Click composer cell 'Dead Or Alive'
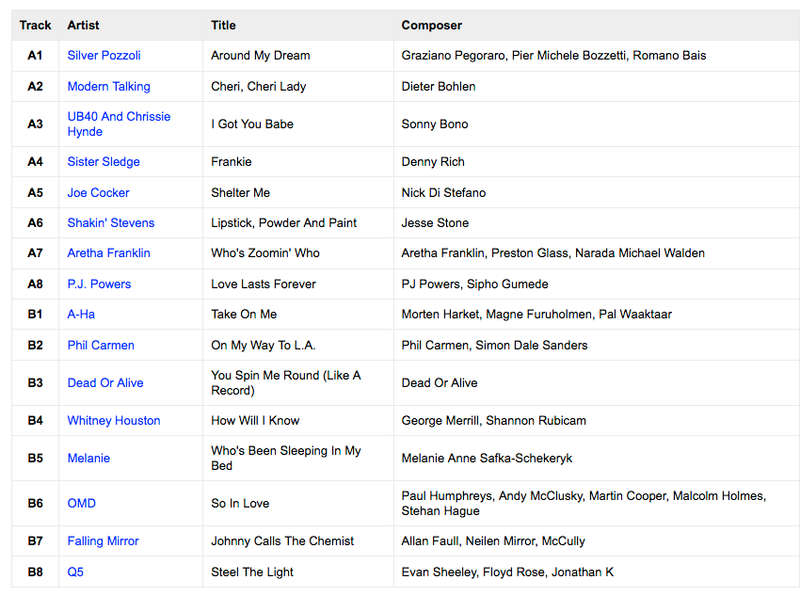This screenshot has width=800, height=600. coord(439,383)
